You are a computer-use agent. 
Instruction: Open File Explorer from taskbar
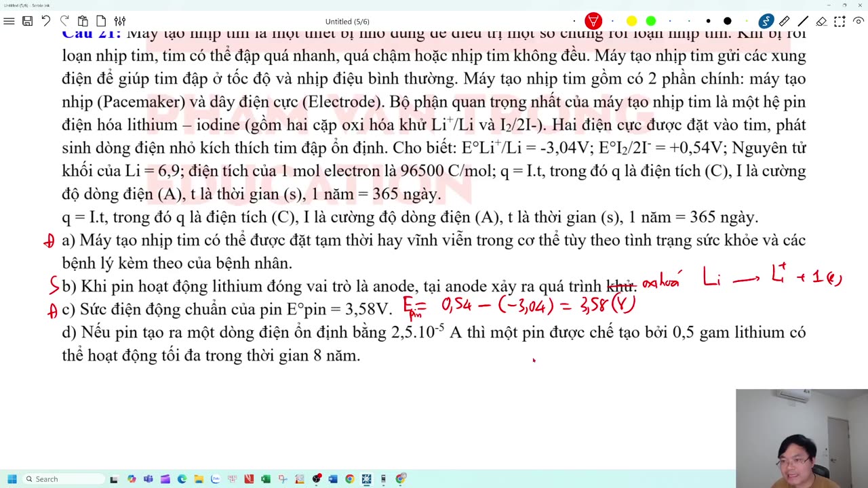199,479
